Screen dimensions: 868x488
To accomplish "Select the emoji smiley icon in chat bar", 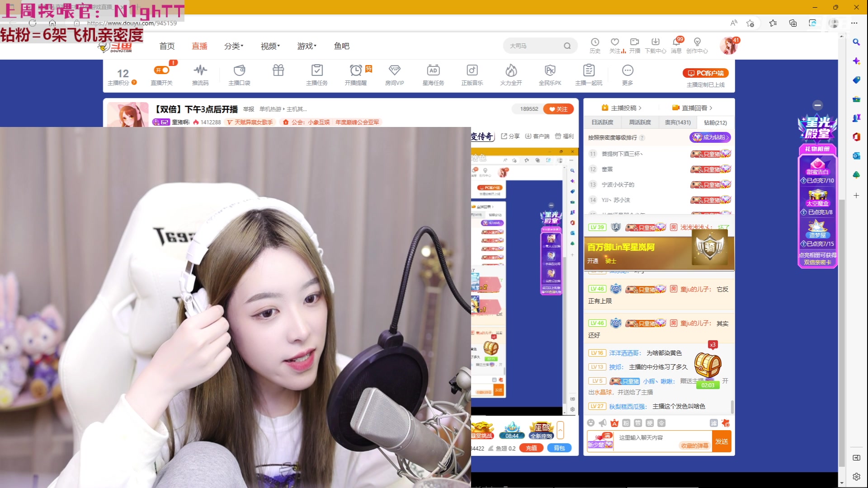I will (591, 423).
